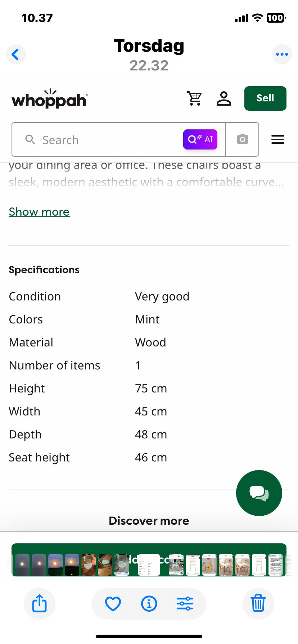Show photo info with info icon
Screen dimensions: 298x644
[x=149, y=603]
